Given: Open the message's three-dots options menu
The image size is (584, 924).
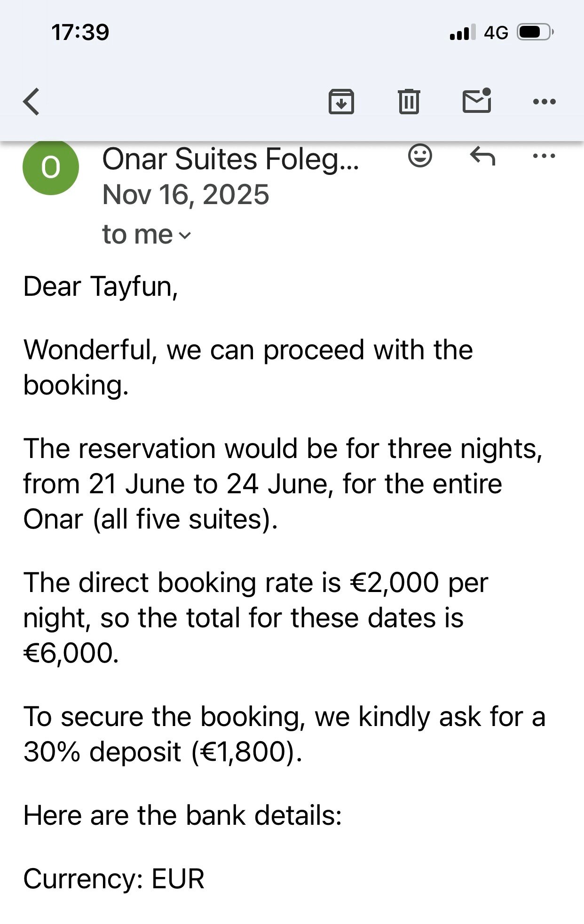Looking at the screenshot, I should point(544,156).
